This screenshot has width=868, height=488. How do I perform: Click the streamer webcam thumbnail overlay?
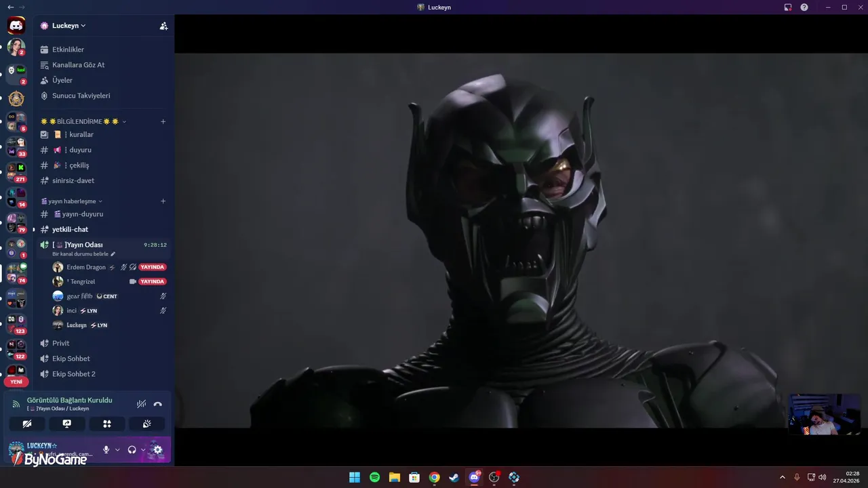[x=826, y=413]
